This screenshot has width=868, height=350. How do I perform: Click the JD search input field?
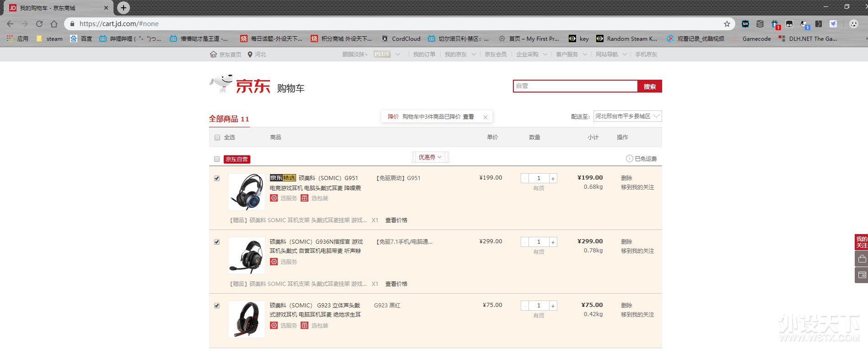coord(576,86)
